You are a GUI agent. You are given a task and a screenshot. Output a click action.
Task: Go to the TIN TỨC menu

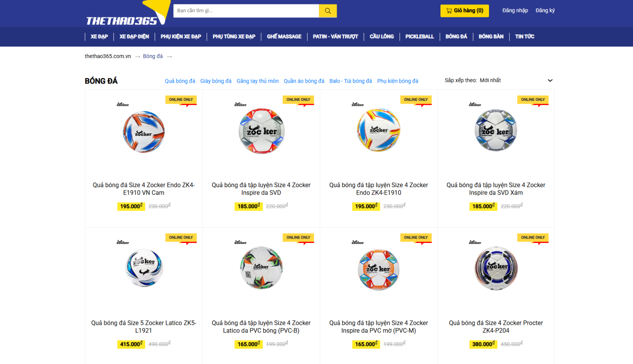[525, 36]
